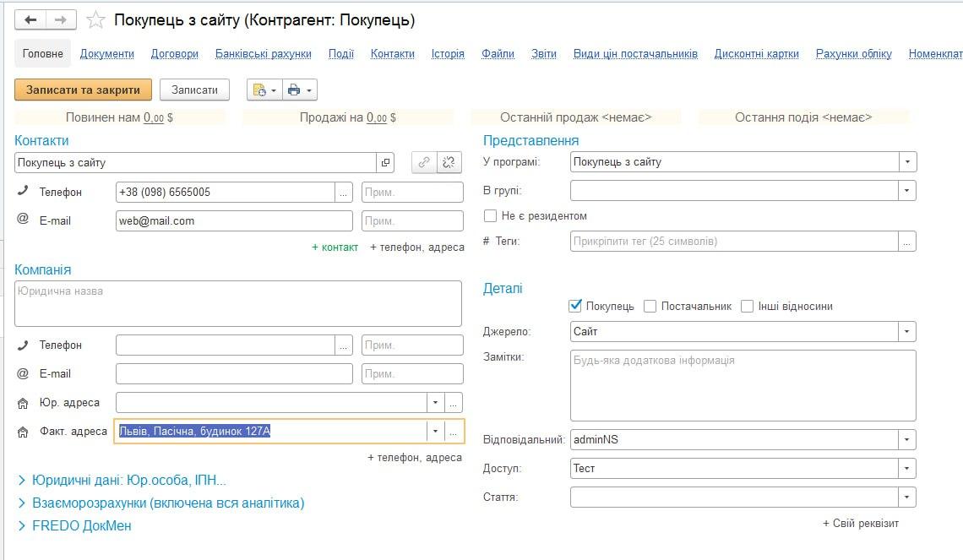The width and height of the screenshot is (963, 560).
Task: Open the printer icon menu
Action: (300, 90)
